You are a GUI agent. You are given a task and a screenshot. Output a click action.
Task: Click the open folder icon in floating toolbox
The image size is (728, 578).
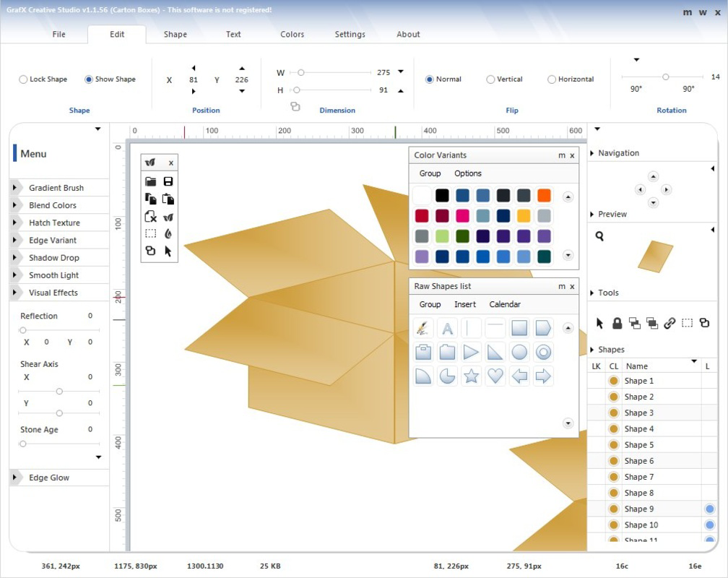click(x=150, y=181)
